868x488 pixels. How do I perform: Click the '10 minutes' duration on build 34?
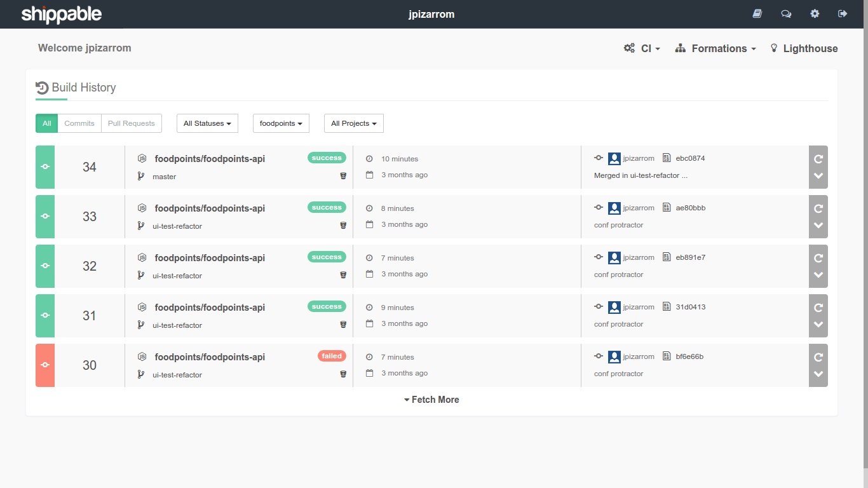pyautogui.click(x=400, y=159)
